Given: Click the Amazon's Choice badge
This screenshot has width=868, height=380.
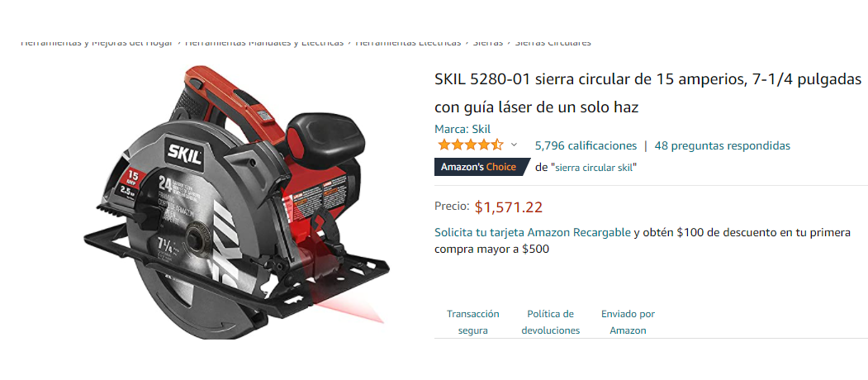Looking at the screenshot, I should click(481, 167).
